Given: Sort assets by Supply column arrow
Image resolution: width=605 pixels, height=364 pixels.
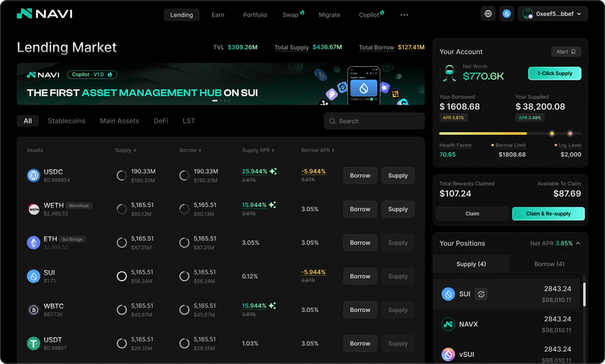Looking at the screenshot, I should coord(134,150).
